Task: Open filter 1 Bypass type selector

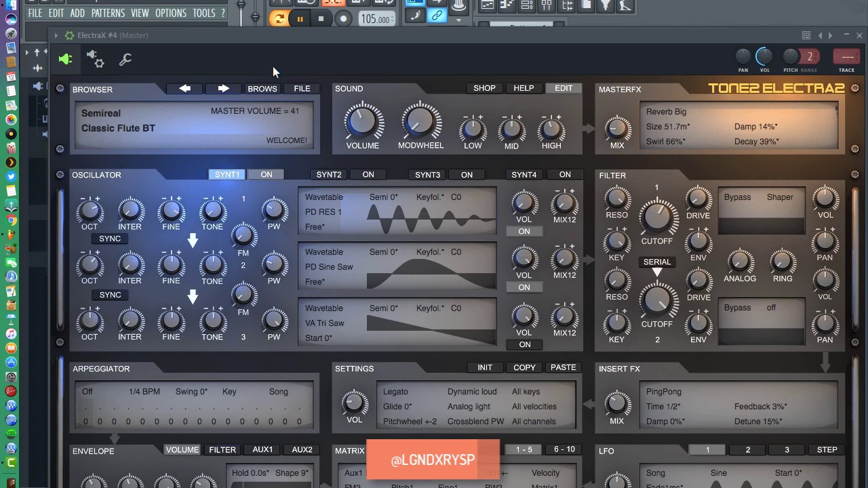Action: click(737, 197)
